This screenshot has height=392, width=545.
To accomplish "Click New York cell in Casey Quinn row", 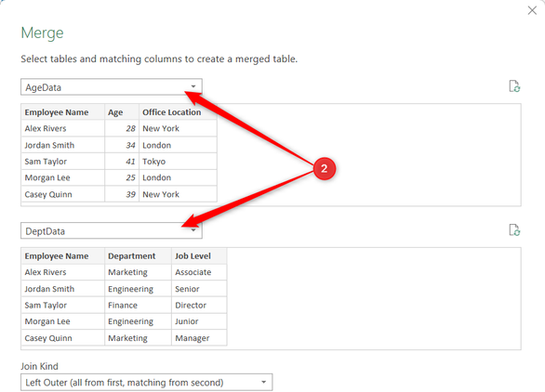I will (178, 194).
